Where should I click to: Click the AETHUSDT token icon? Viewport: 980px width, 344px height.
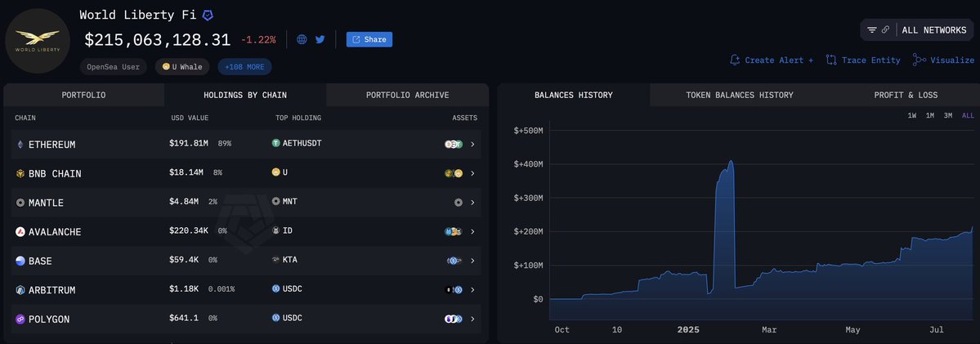[x=275, y=143]
